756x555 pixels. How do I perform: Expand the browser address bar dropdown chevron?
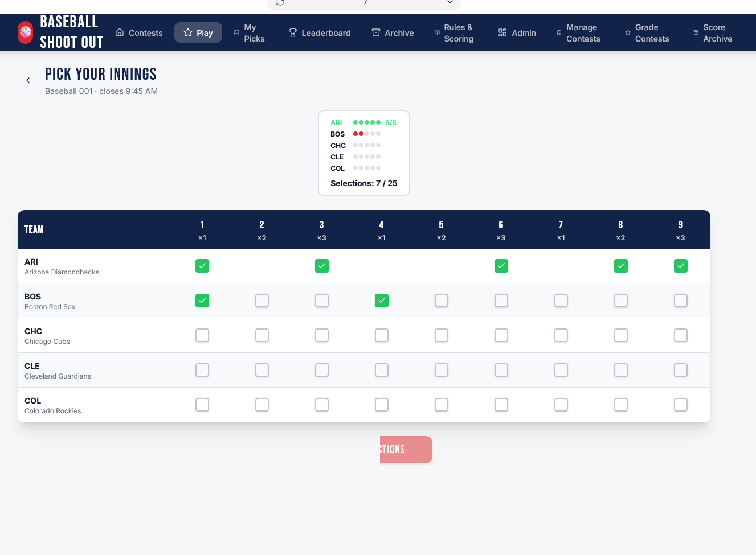tap(449, 2)
